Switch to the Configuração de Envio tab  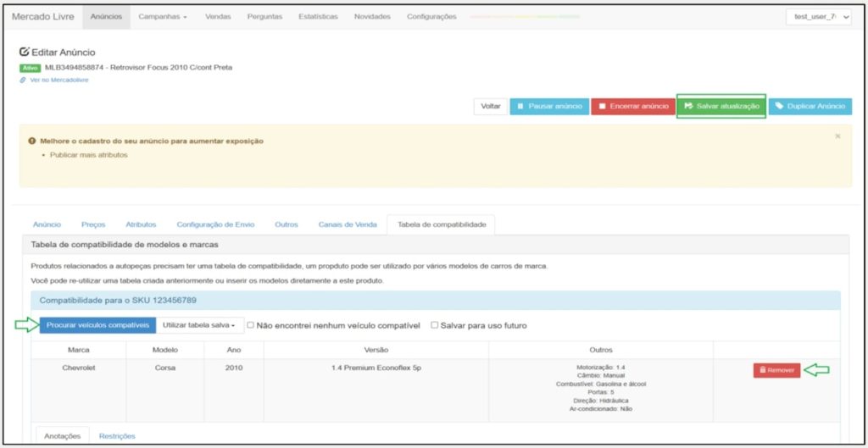click(216, 224)
